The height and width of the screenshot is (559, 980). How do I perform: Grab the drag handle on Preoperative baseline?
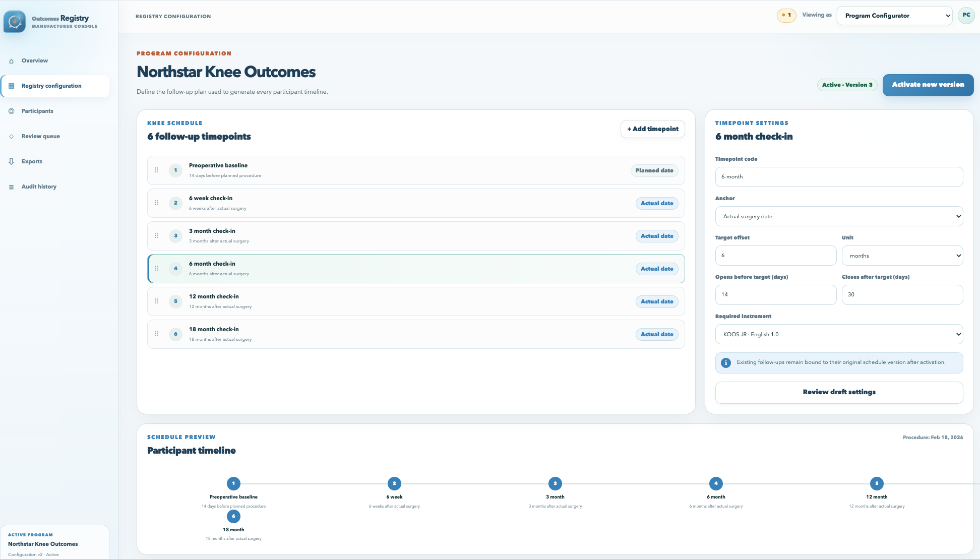click(156, 170)
